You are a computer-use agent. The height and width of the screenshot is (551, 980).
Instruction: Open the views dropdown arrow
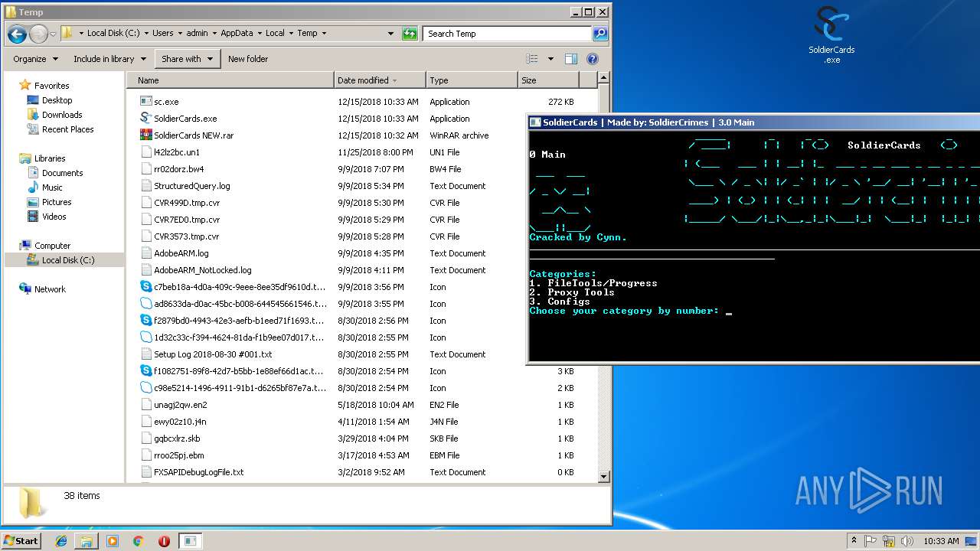pyautogui.click(x=550, y=59)
